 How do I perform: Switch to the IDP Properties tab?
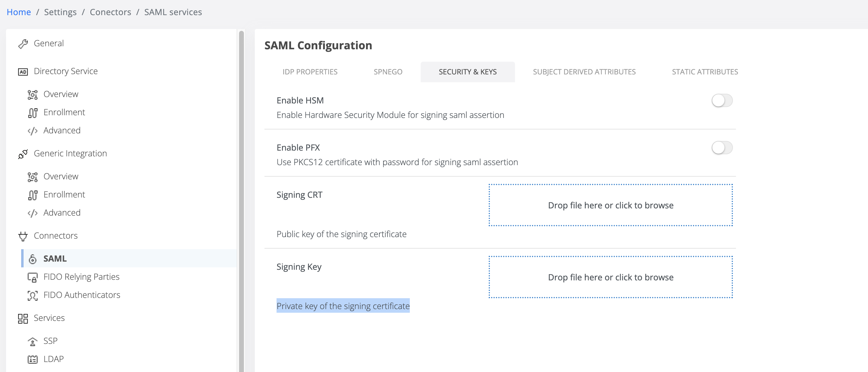click(310, 72)
